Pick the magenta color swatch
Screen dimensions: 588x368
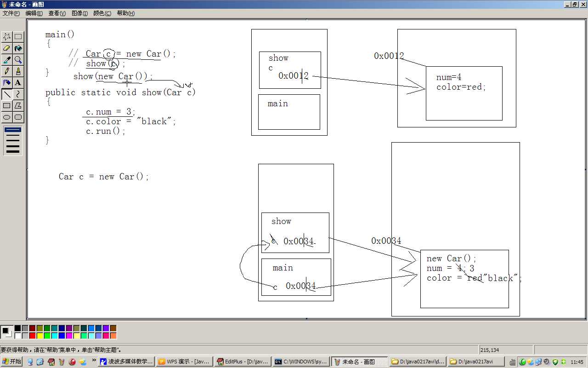tap(69, 336)
